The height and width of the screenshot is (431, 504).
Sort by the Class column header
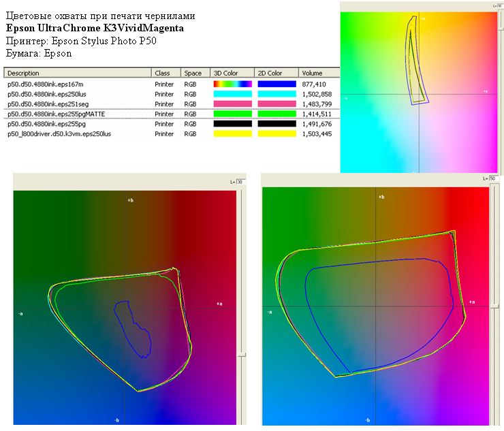pyautogui.click(x=166, y=73)
